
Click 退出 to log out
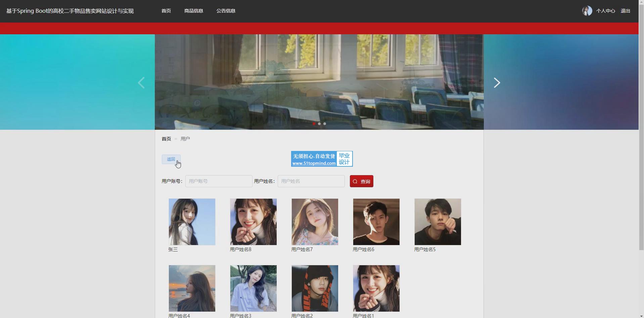click(625, 11)
